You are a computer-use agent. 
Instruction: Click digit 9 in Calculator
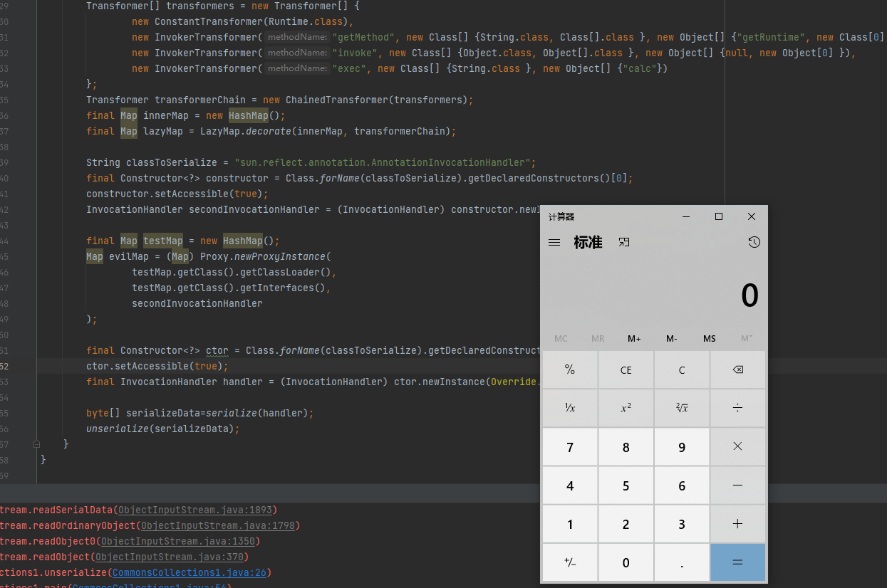pyautogui.click(x=682, y=446)
